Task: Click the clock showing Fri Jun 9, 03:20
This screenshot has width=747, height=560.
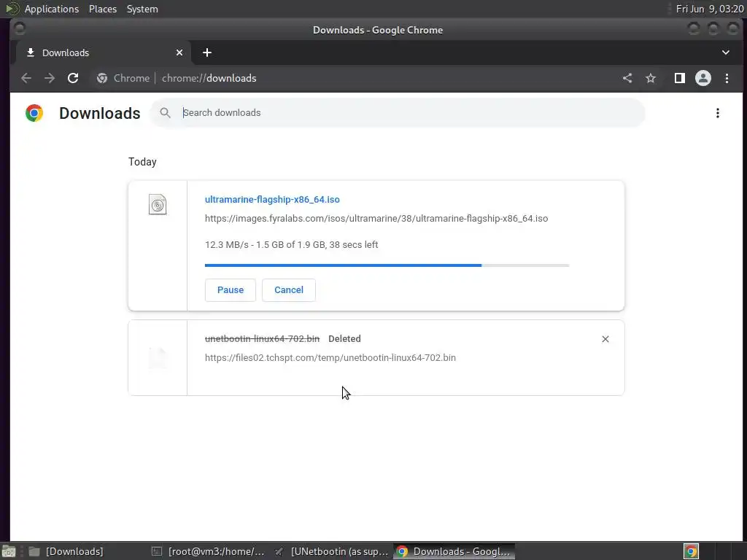Action: tap(710, 9)
